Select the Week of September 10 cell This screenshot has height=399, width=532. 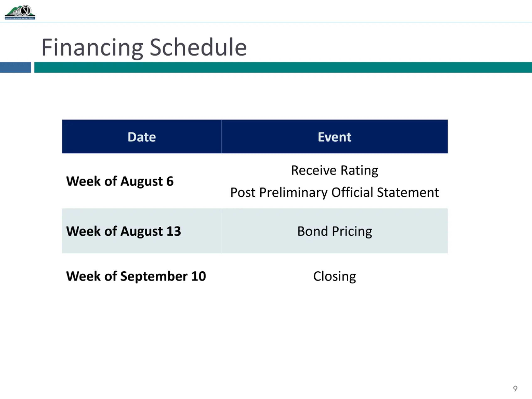pyautogui.click(x=142, y=276)
